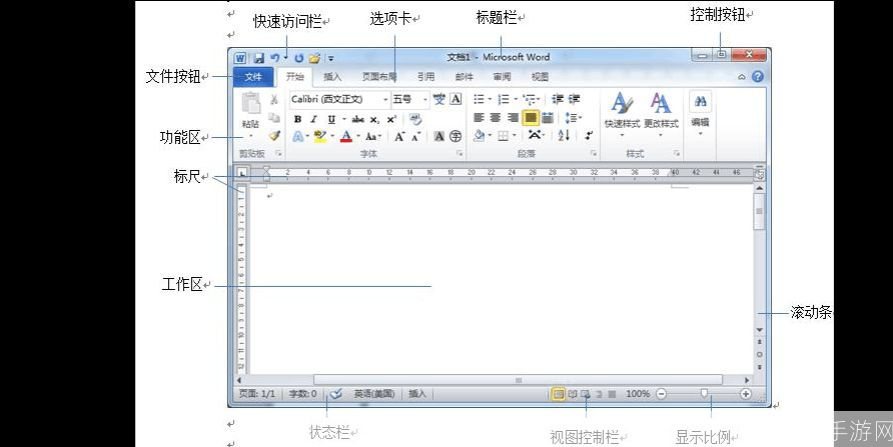Cut selection with the scissors icon

click(275, 100)
